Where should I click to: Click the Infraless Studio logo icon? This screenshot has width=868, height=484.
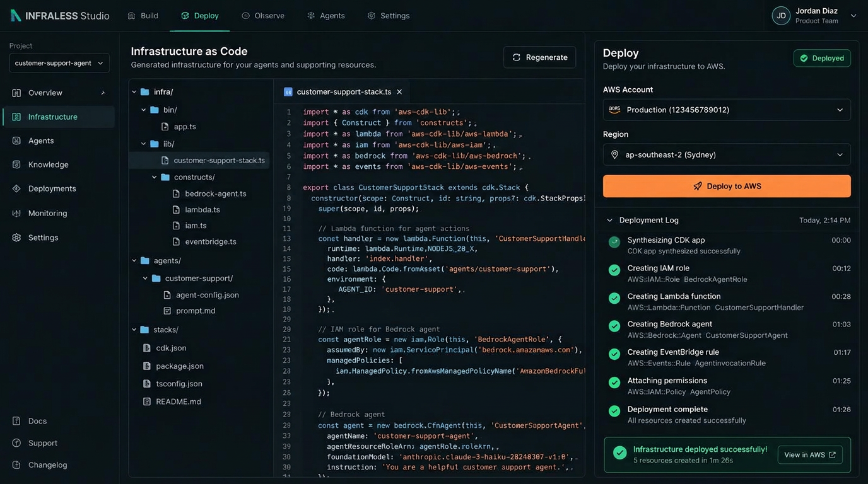pyautogui.click(x=16, y=16)
